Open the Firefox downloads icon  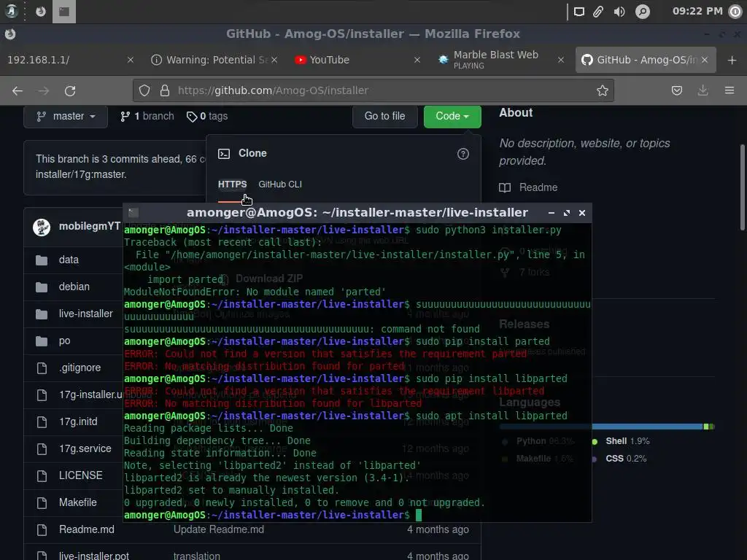703,90
